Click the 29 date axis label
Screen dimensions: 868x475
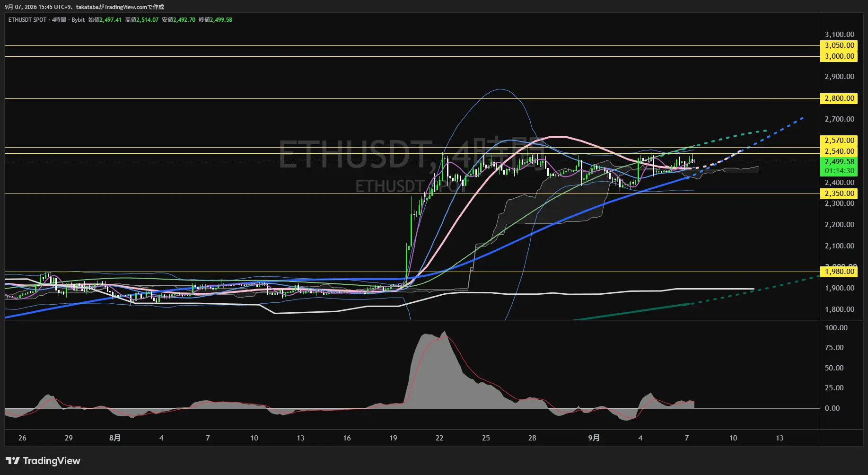tap(69, 438)
